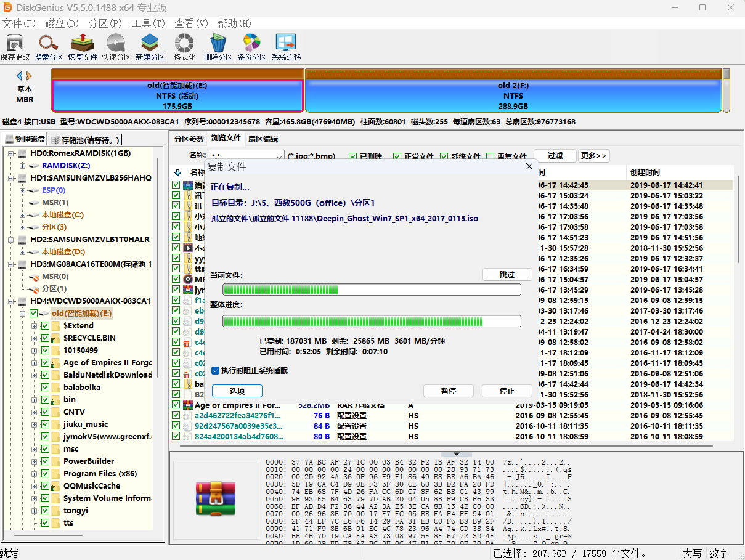The image size is (745, 560).
Task: Uncheck the tts folder checkbox
Action: [x=45, y=523]
